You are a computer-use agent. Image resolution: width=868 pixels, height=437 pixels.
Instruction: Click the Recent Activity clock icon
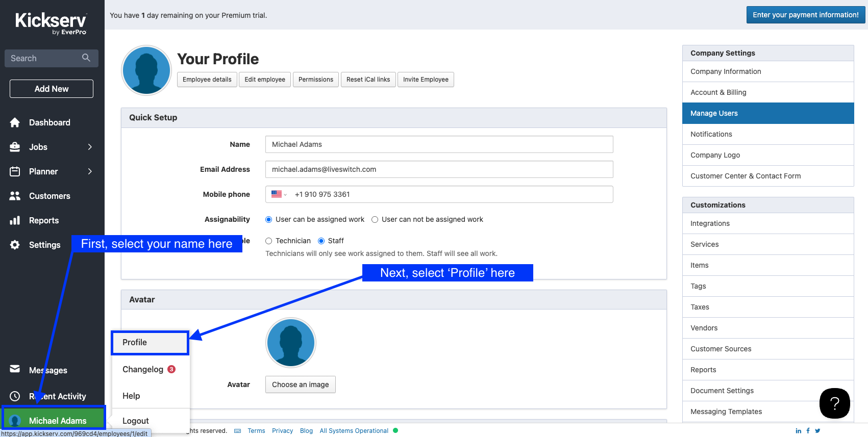[15, 396]
